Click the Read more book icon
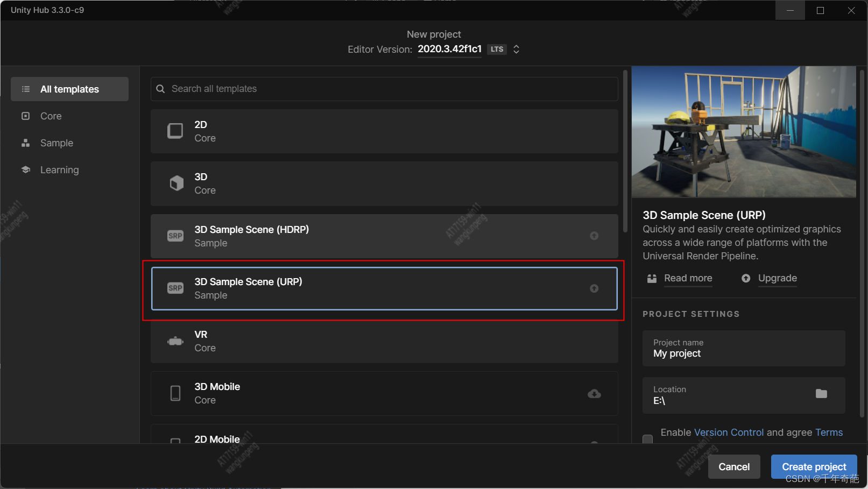Screen dimensions: 868x489 click(652, 278)
